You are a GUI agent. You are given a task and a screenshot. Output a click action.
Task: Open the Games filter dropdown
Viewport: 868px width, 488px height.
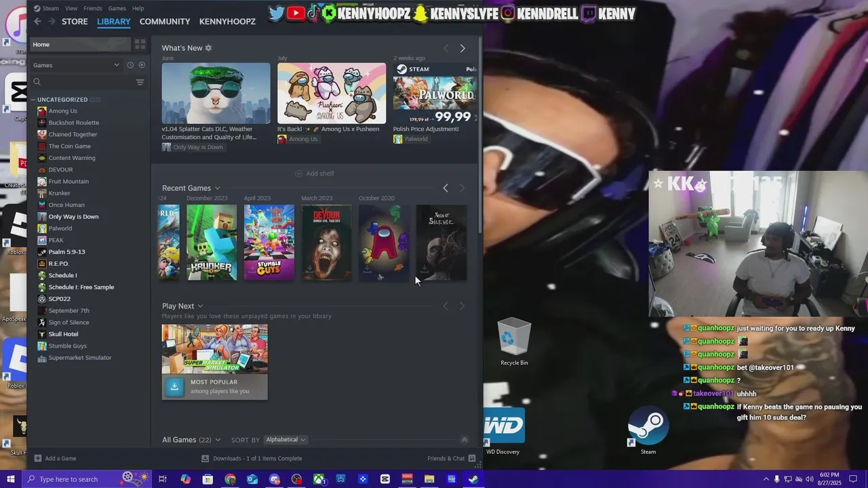76,65
